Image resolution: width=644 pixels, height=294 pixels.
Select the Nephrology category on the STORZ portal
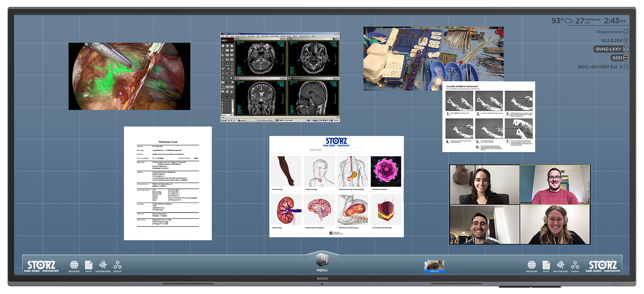tap(287, 210)
